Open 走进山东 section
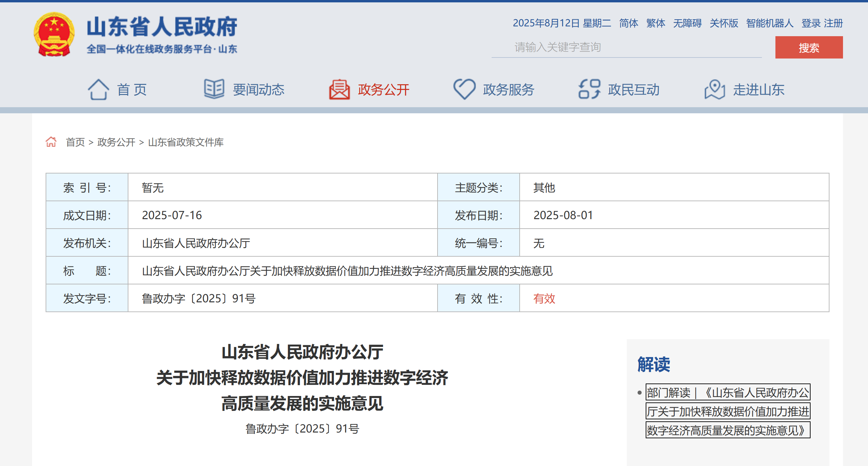 759,90
